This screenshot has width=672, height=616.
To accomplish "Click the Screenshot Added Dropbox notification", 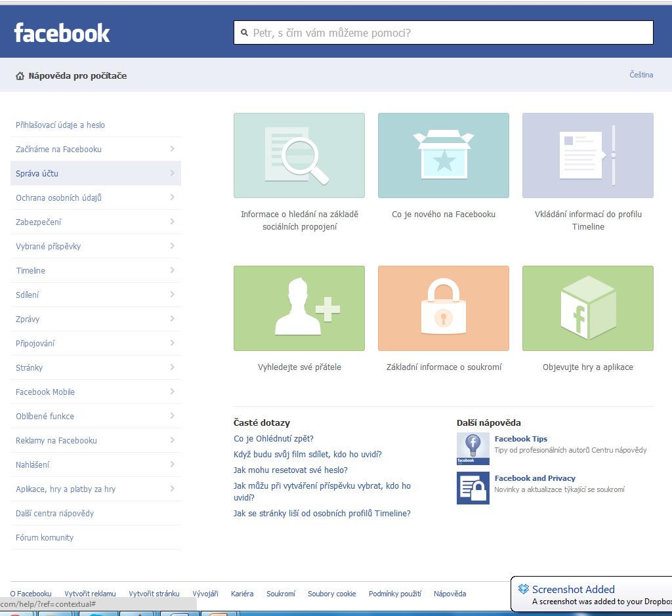I will tap(591, 594).
